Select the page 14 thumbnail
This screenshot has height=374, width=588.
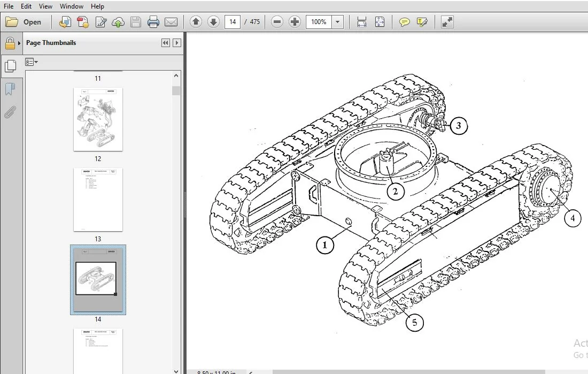[x=98, y=280]
